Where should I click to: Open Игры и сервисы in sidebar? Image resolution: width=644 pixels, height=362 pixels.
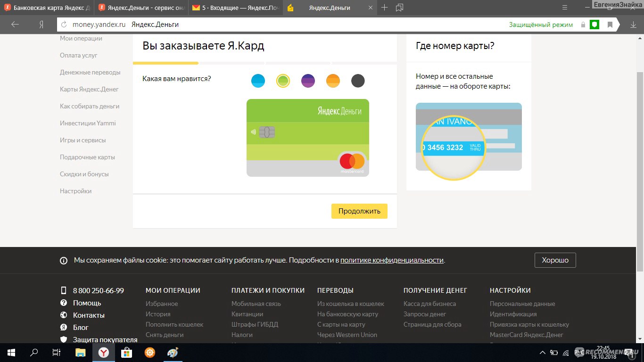[83, 140]
